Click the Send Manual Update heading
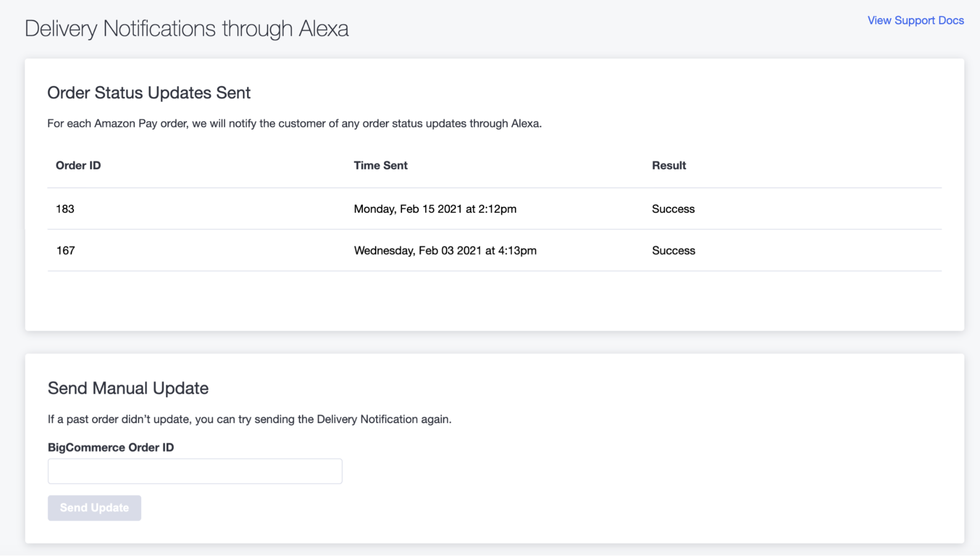This screenshot has width=980, height=556. click(x=128, y=388)
